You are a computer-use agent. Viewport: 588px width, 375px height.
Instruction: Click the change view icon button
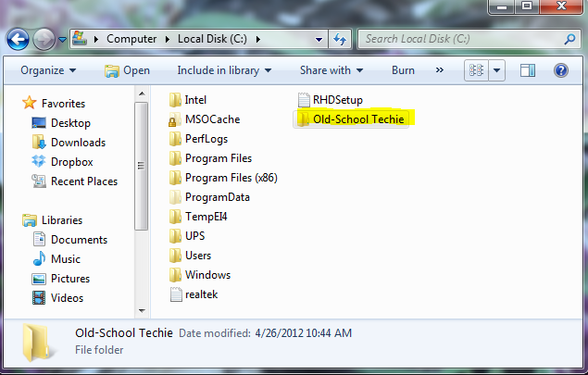coord(478,70)
